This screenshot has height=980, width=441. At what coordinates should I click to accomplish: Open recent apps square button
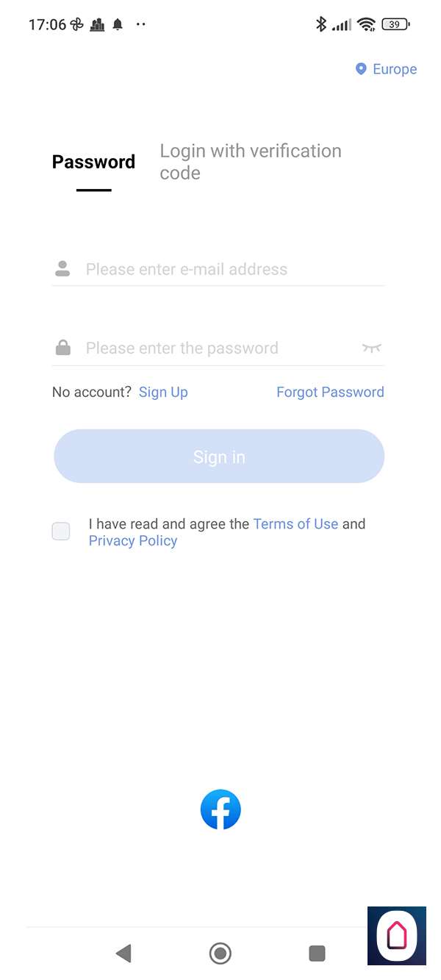click(x=317, y=954)
